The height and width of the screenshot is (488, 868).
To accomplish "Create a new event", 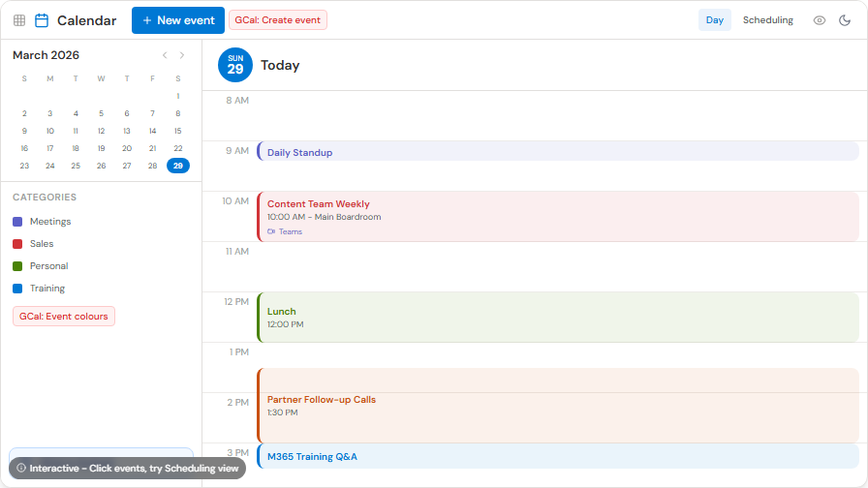I will 178,20.
